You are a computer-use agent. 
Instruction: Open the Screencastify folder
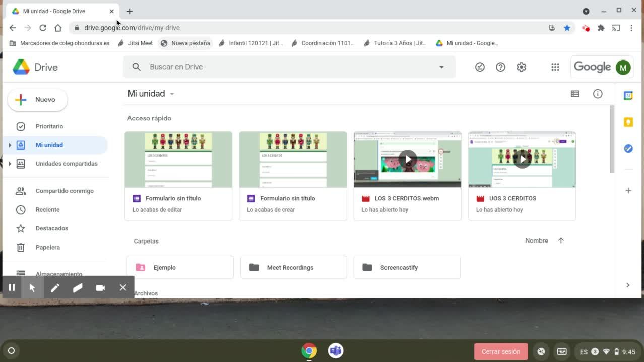(407, 268)
